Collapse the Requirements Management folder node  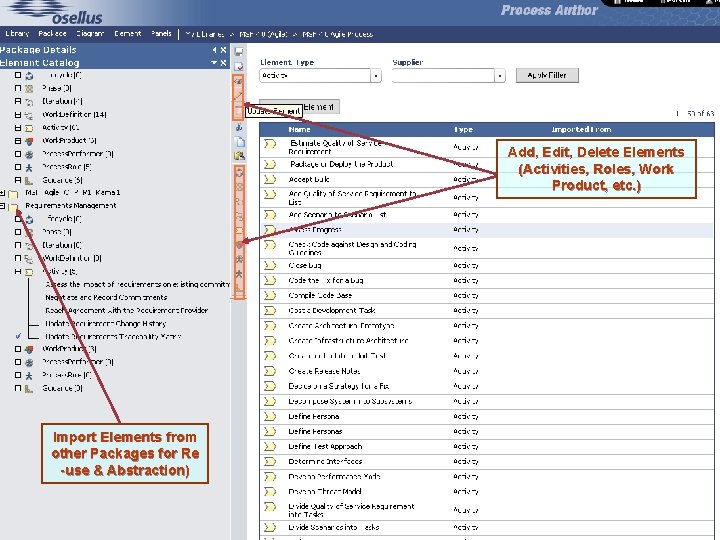pyautogui.click(x=3, y=206)
